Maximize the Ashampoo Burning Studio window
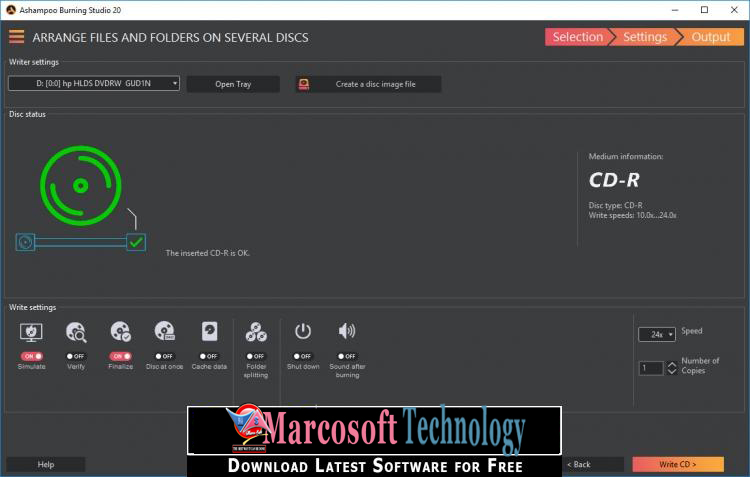Image resolution: width=750 pixels, height=477 pixels. coord(705,10)
